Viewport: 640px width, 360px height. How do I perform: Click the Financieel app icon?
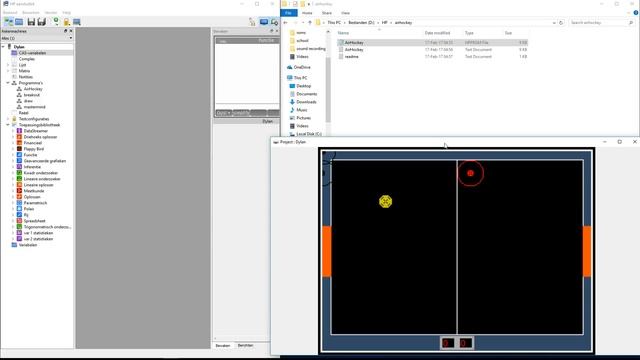19,143
